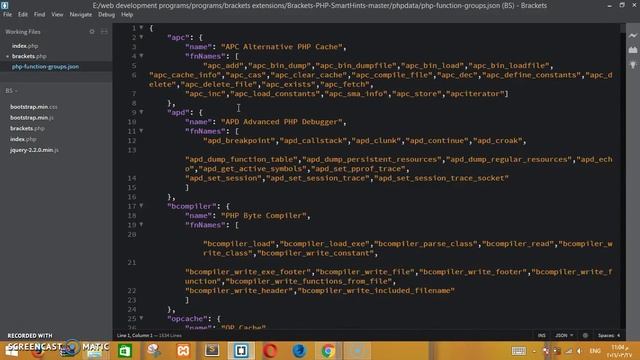Click the "APD Advanced PHP Debugger" string
Viewport: 640px width, 360px height.
tap(282, 122)
